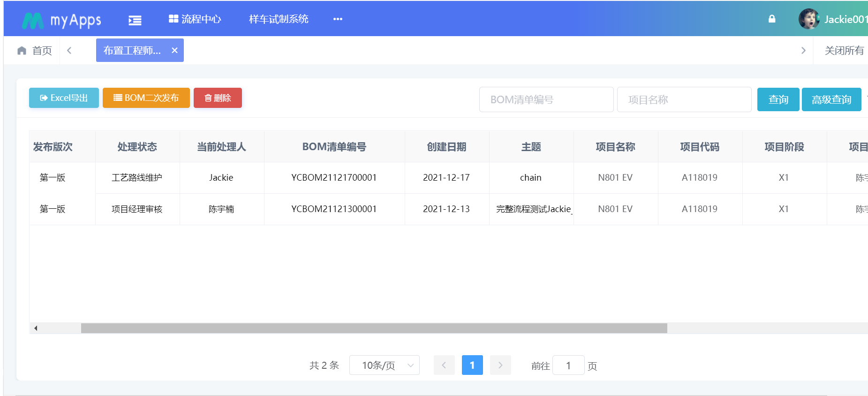868x396 pixels.
Task: Click the more options ellipsis icon
Action: 338,19
